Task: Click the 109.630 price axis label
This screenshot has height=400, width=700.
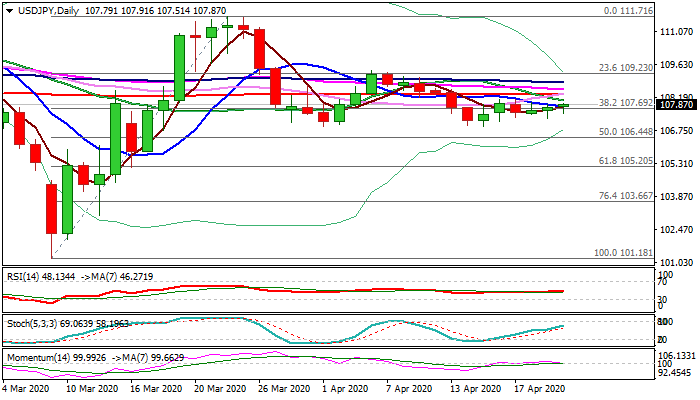Action: (x=676, y=65)
